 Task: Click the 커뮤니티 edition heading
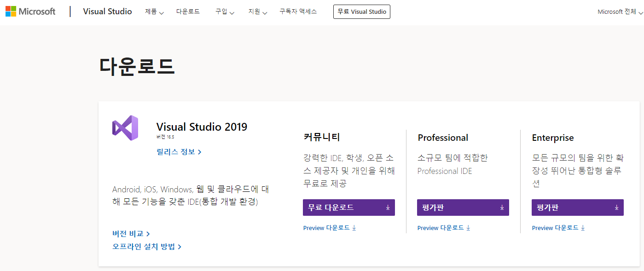[321, 137]
